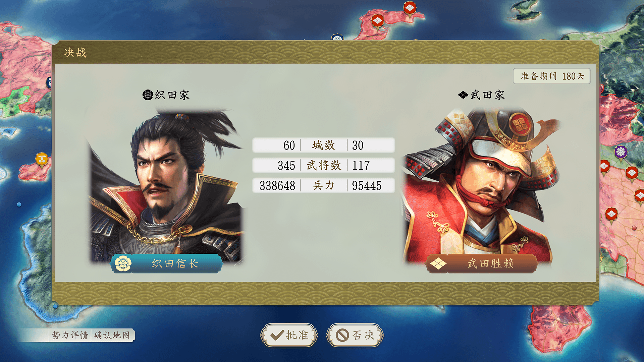Open 势力详情 faction details tab
Screen dimensions: 644x362
click(x=70, y=335)
